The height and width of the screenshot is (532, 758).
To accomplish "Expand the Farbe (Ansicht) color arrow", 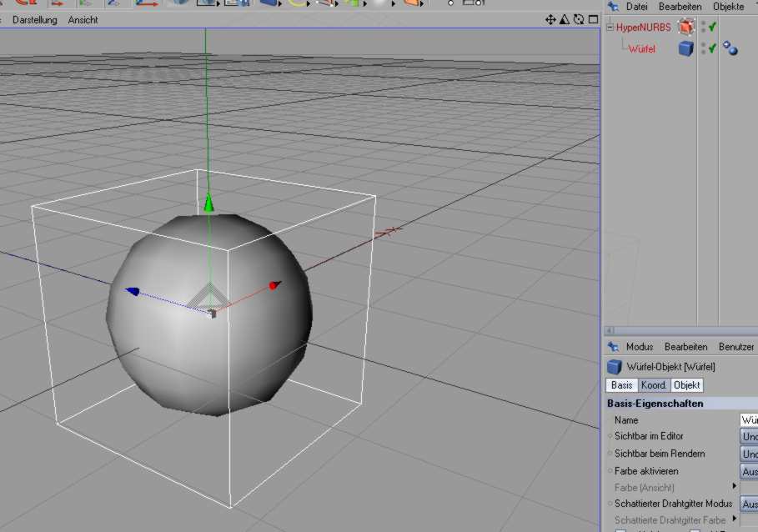I will [x=735, y=486].
